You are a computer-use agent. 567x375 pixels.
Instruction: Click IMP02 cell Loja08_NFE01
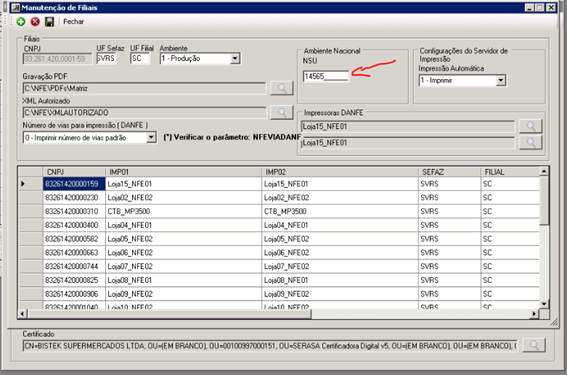(340, 280)
